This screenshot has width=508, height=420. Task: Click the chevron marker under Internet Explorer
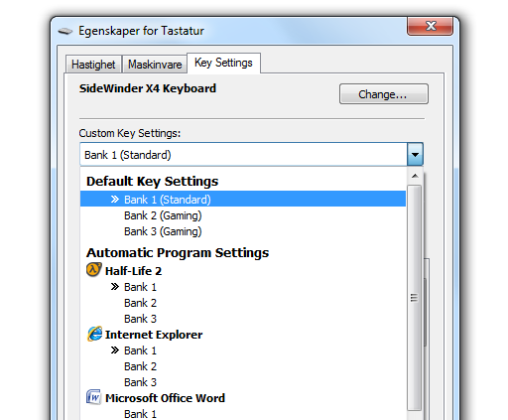pyautogui.click(x=115, y=350)
